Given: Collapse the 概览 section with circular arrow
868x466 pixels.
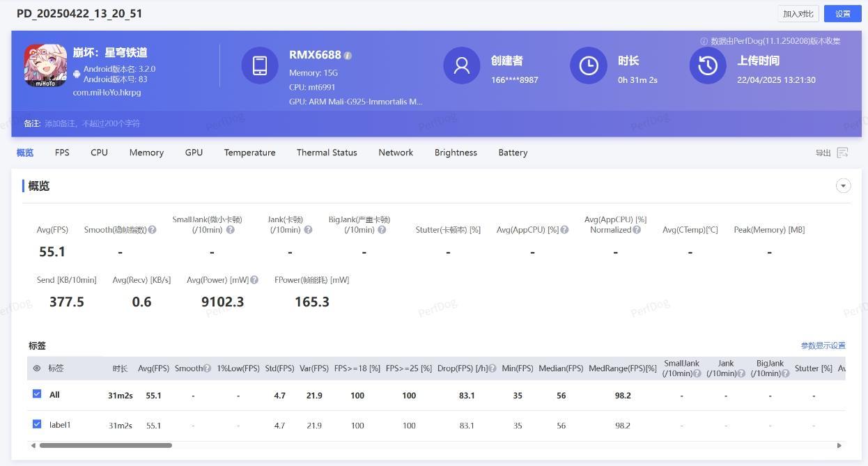Looking at the screenshot, I should (x=843, y=186).
